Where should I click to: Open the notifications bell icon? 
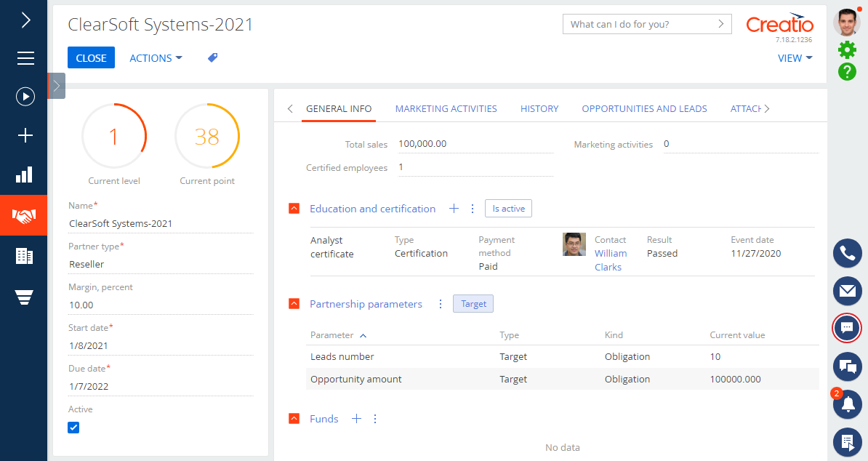(848, 404)
